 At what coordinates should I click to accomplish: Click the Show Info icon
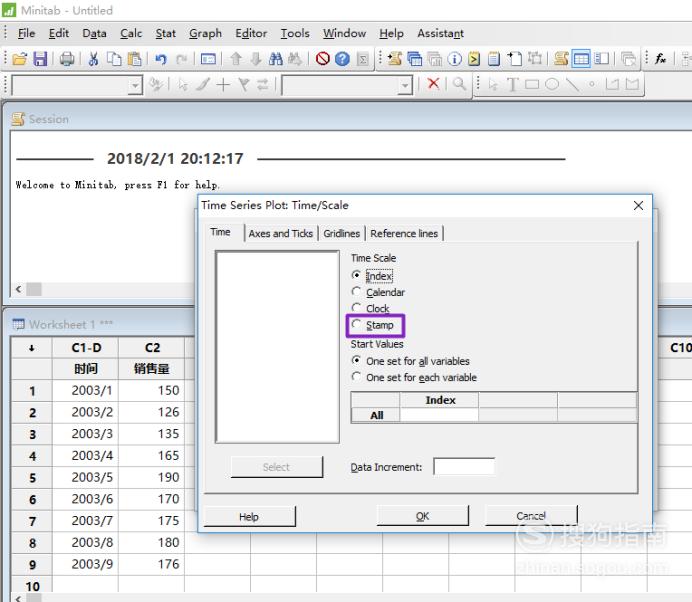tap(455, 59)
